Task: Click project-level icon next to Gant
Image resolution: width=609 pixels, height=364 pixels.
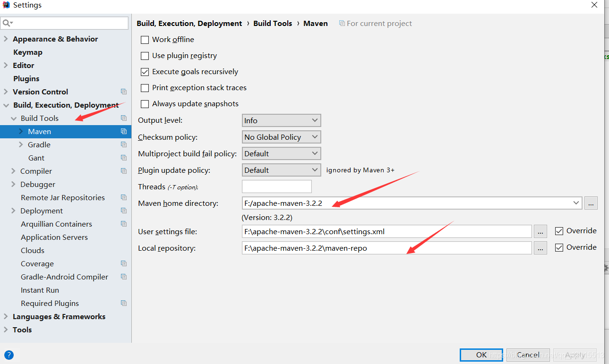Action: (x=124, y=158)
